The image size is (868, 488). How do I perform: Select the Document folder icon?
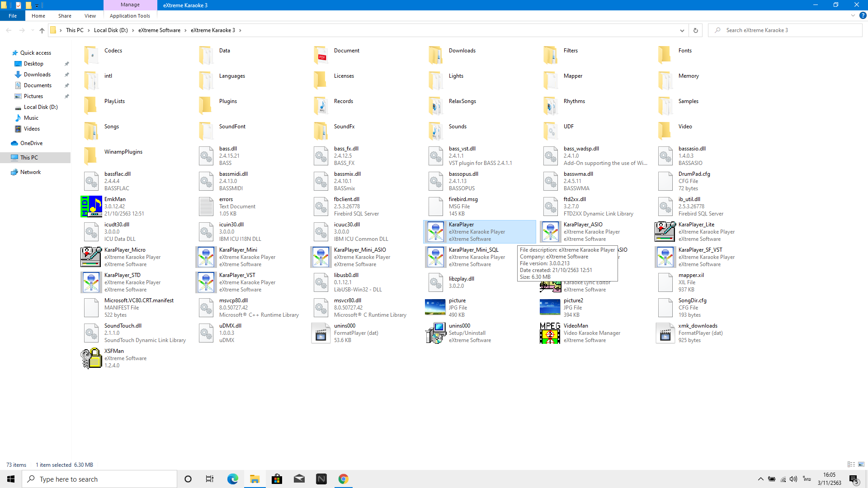[321, 55]
